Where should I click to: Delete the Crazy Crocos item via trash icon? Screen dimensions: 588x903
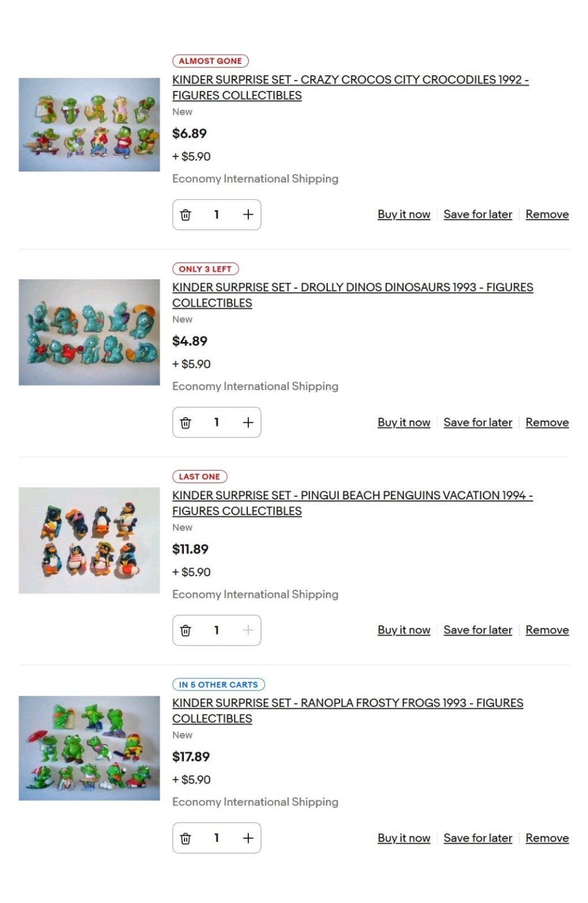click(x=186, y=214)
